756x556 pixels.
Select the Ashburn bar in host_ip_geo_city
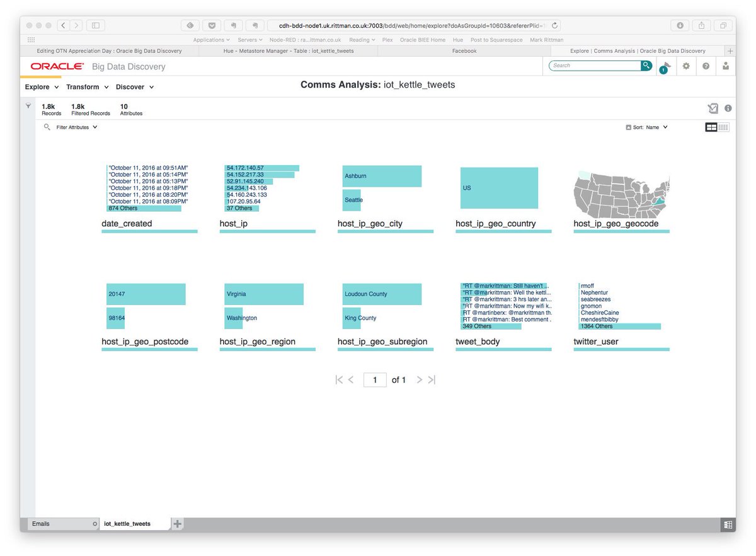coord(382,176)
